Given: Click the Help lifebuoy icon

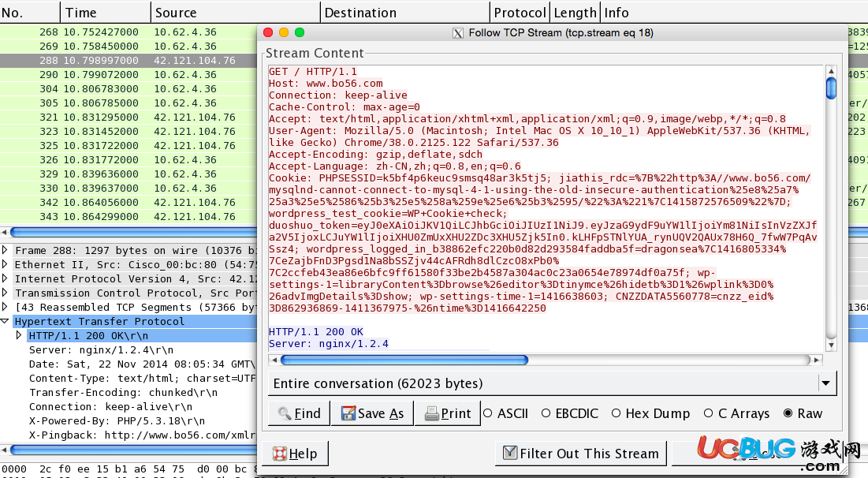Looking at the screenshot, I should (280, 454).
